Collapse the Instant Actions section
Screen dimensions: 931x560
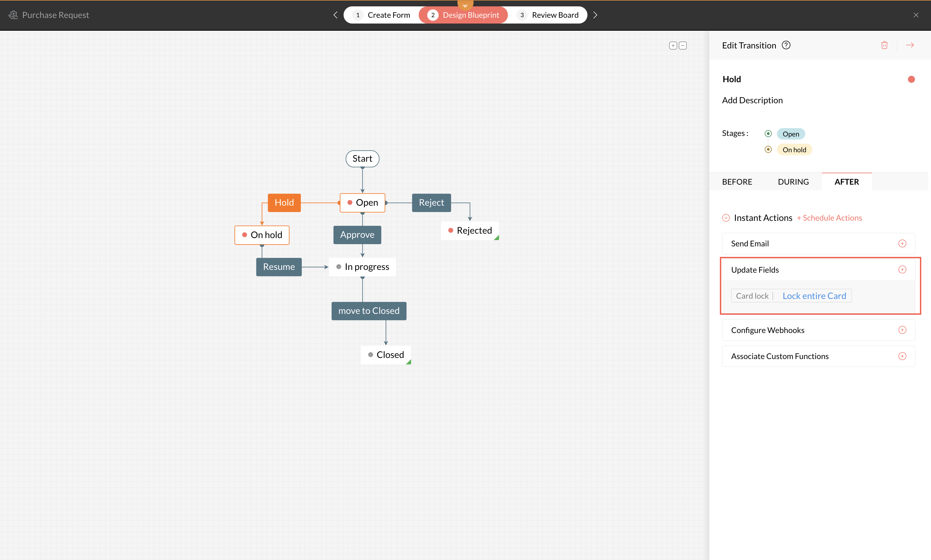coord(725,218)
